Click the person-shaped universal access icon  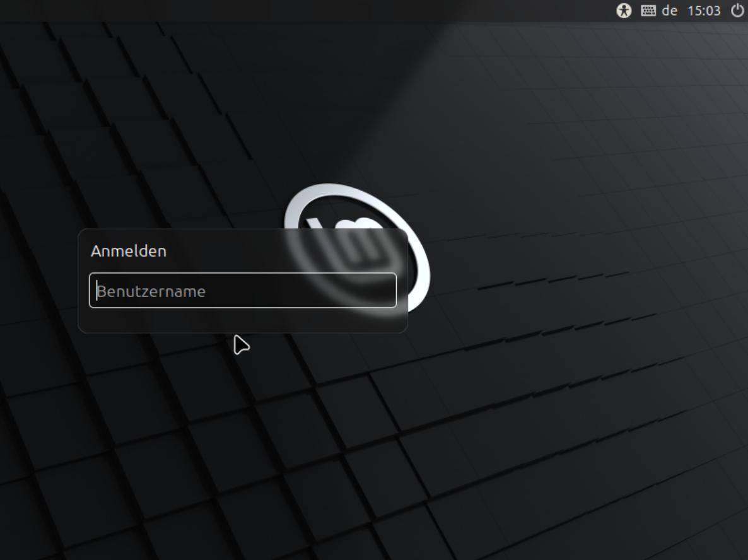624,11
